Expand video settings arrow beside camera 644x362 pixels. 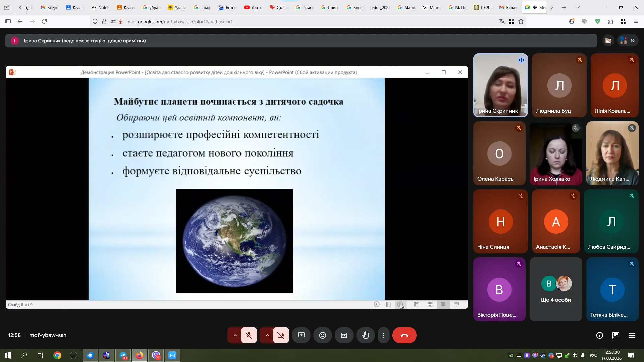pos(267,335)
